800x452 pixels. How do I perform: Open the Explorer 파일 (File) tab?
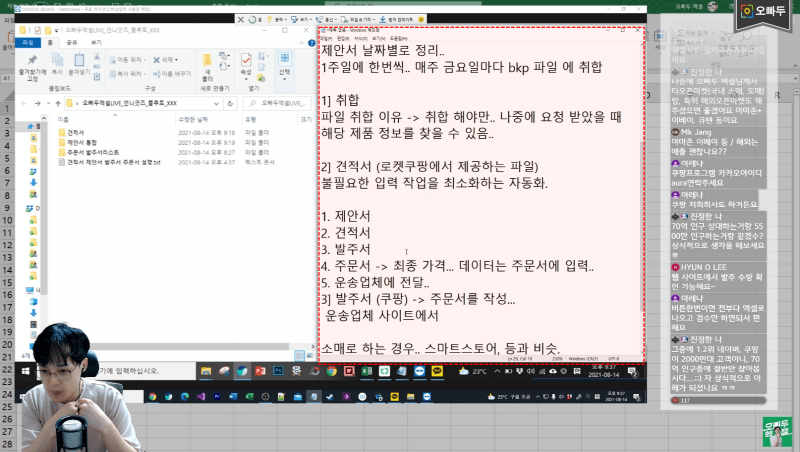click(x=28, y=43)
